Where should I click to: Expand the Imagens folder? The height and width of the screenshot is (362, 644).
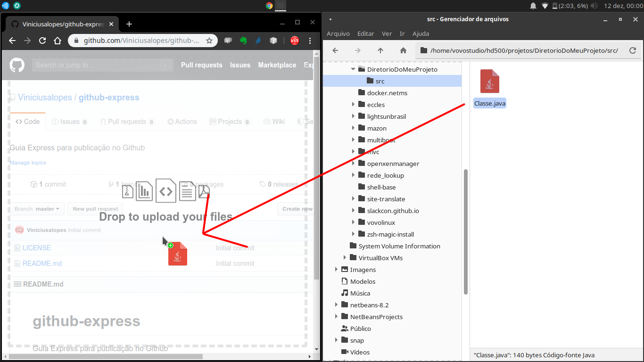click(336, 270)
